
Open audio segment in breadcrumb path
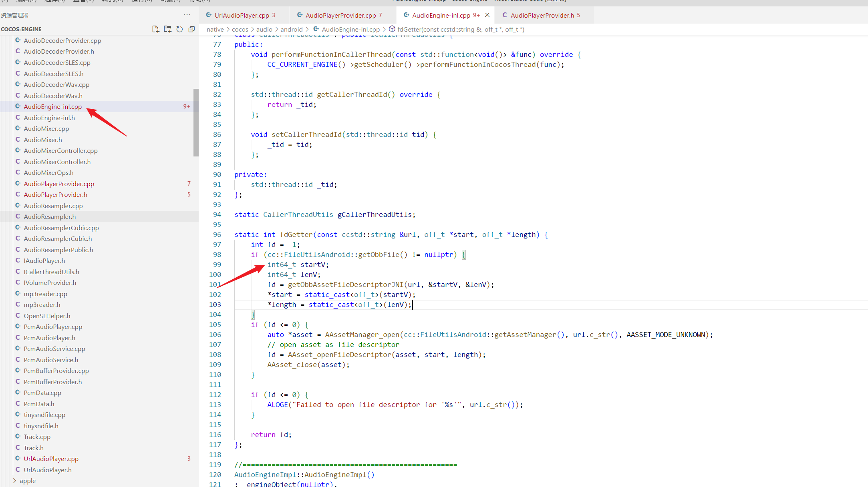click(264, 29)
